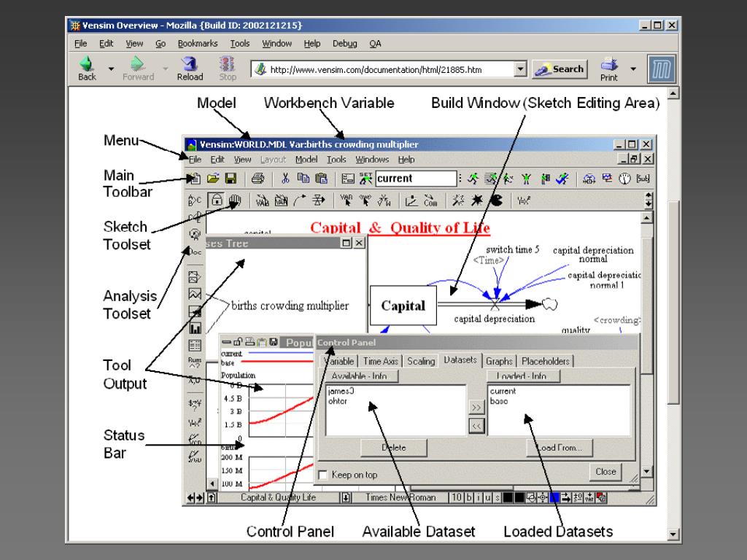Select the Delete pac-man sketch tool
This screenshot has width=747, height=560.
[x=496, y=201]
